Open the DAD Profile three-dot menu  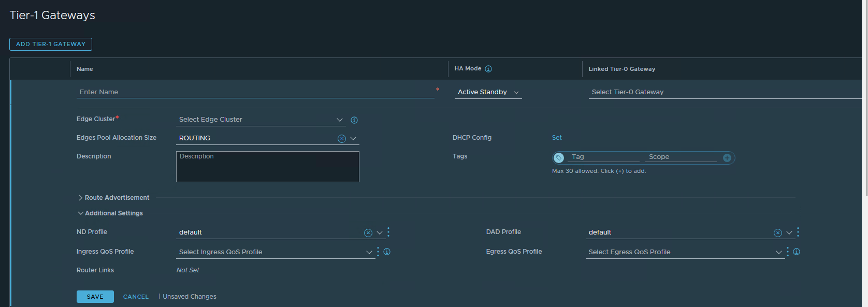coord(798,232)
